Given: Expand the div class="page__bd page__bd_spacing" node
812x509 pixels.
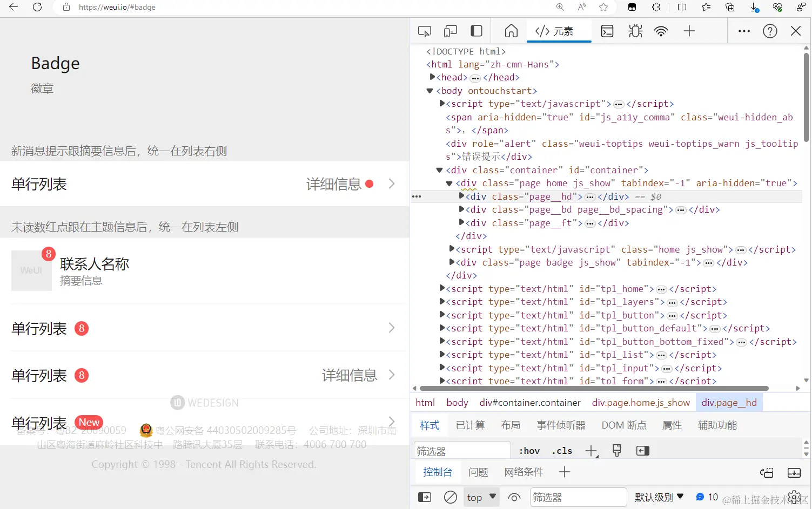Looking at the screenshot, I should [462, 209].
